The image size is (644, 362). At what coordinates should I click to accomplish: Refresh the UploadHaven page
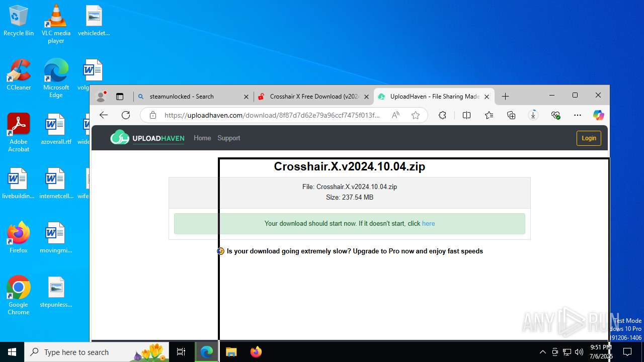[126, 115]
